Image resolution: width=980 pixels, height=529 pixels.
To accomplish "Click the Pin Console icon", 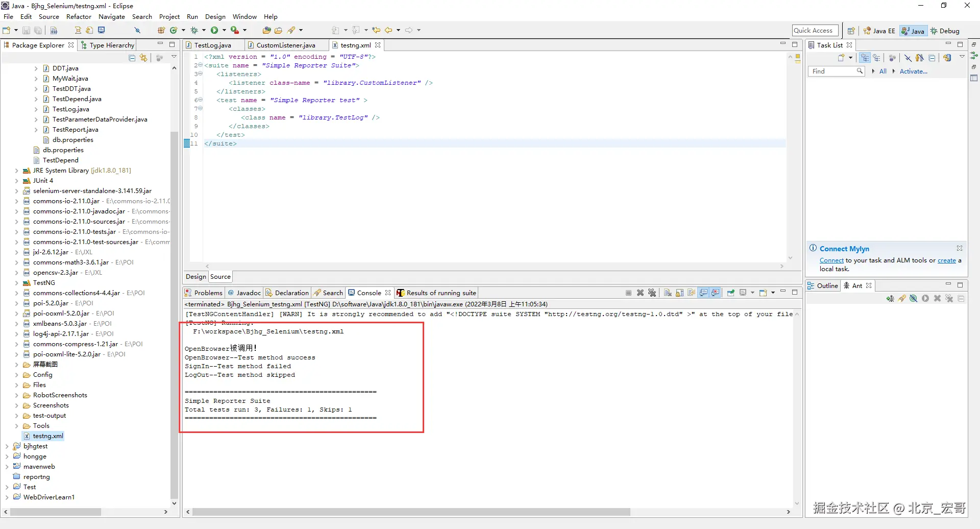I will click(x=731, y=293).
